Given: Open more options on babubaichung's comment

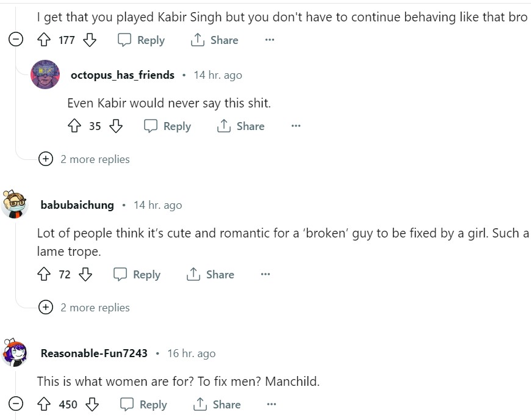Looking at the screenshot, I should (x=265, y=275).
